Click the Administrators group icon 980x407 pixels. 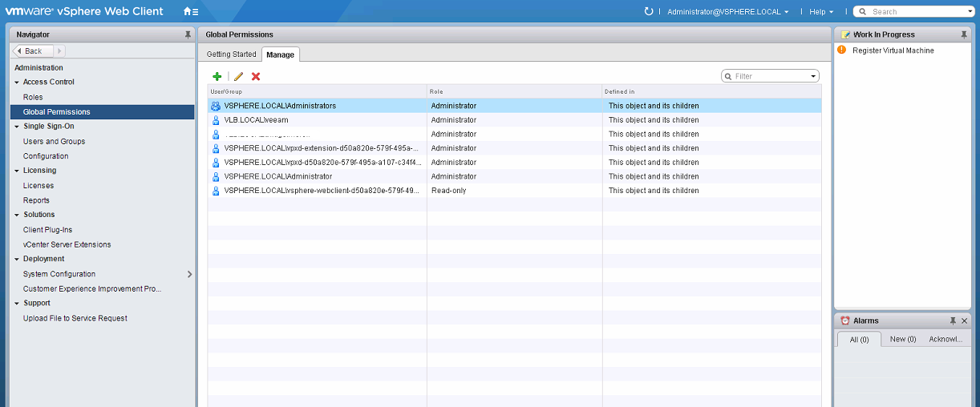coord(216,106)
